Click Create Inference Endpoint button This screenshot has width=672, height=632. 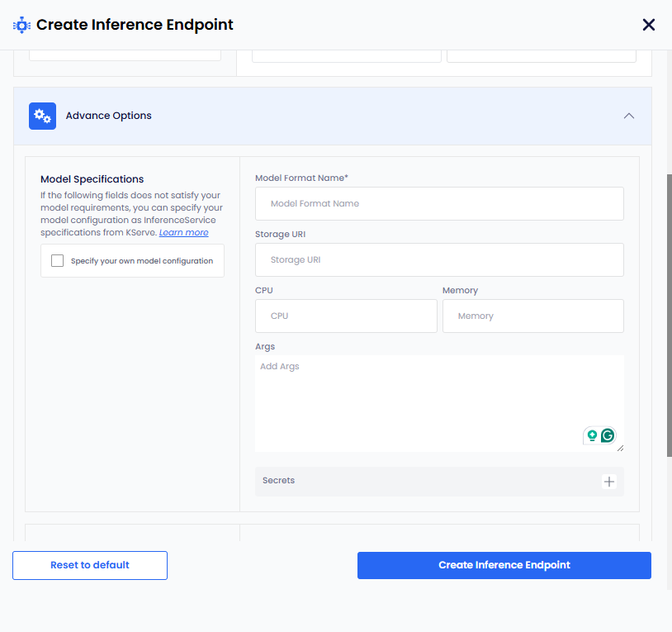pyautogui.click(x=504, y=566)
